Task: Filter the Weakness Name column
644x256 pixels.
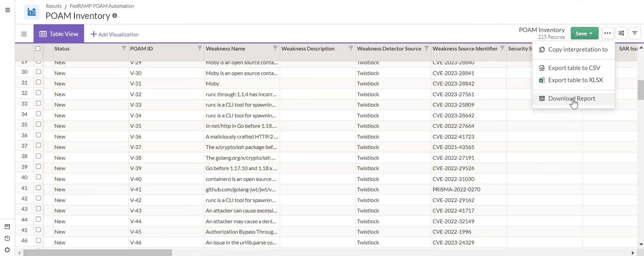Action: [x=275, y=48]
